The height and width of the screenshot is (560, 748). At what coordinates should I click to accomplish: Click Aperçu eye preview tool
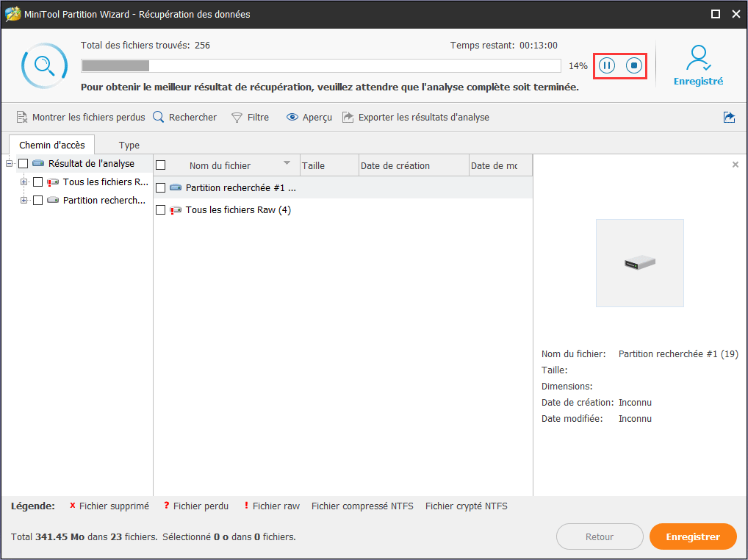pyautogui.click(x=309, y=118)
